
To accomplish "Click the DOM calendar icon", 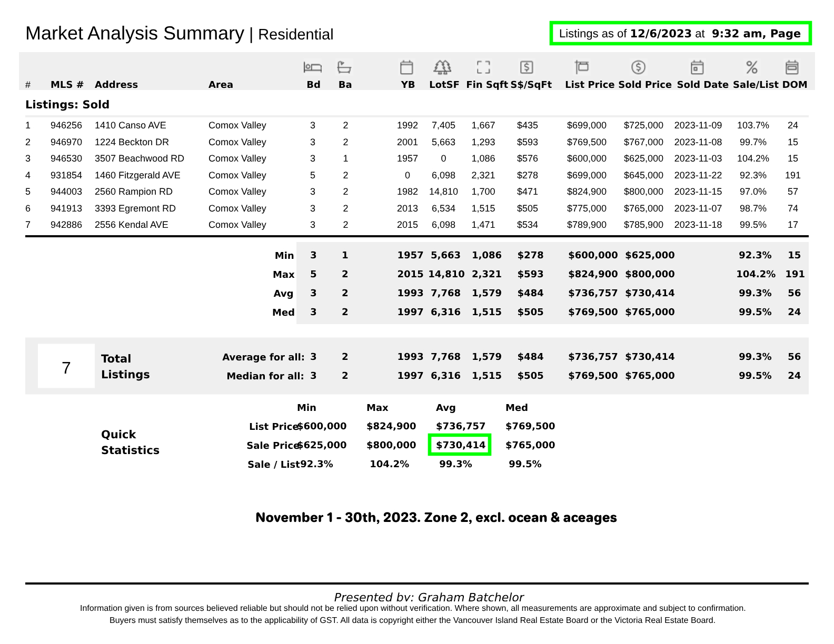I will 792,67.
